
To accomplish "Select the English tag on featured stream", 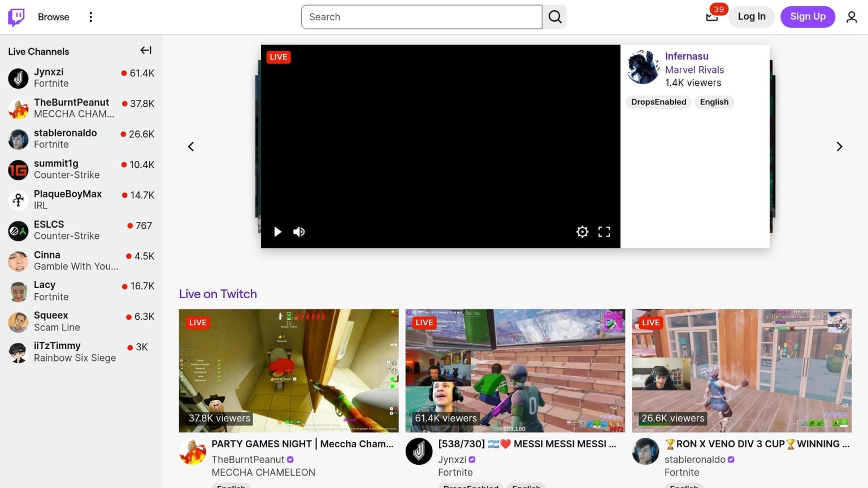I will [x=714, y=102].
